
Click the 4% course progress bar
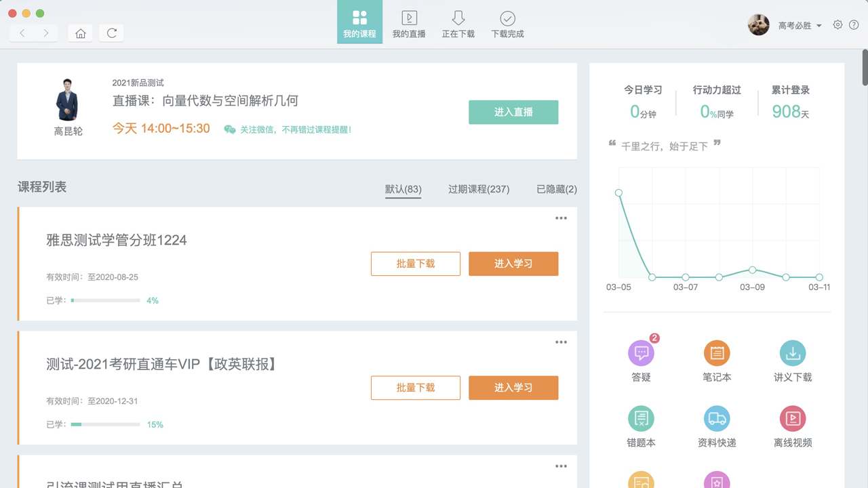pyautogui.click(x=105, y=300)
